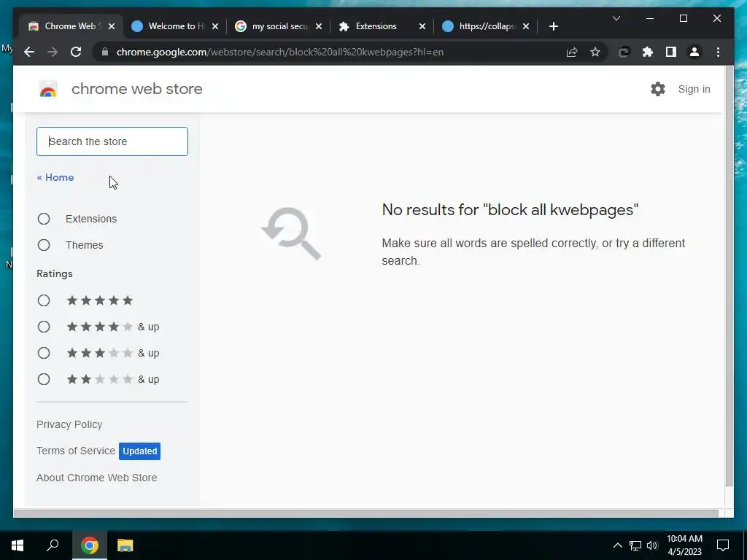The height and width of the screenshot is (560, 747).
Task: Show hidden system tray icons
Action: click(617, 545)
